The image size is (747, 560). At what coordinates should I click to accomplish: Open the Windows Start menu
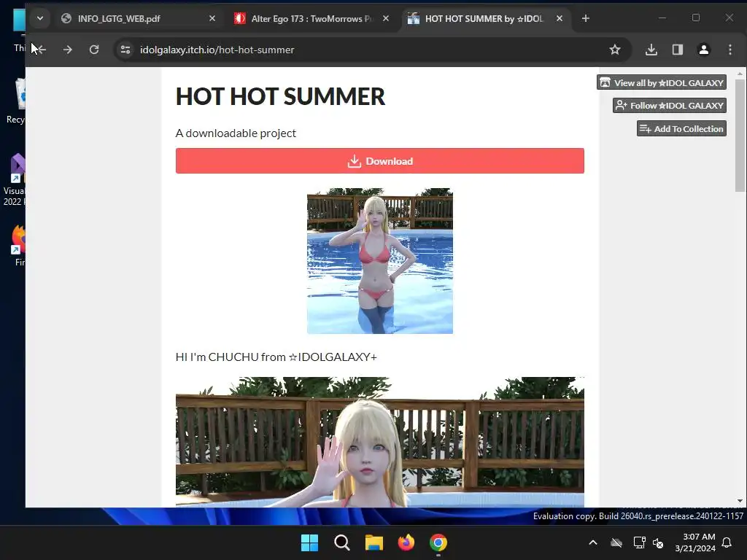tap(309, 542)
